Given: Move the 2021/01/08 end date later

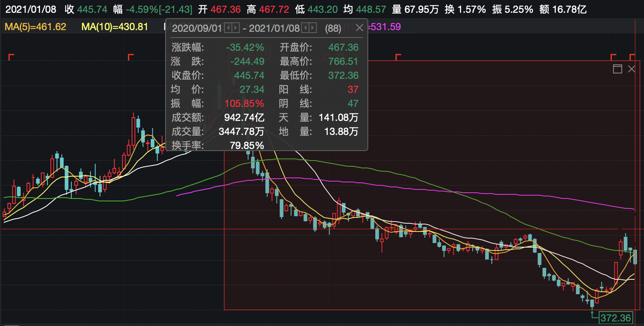Looking at the screenshot, I should 313,28.
